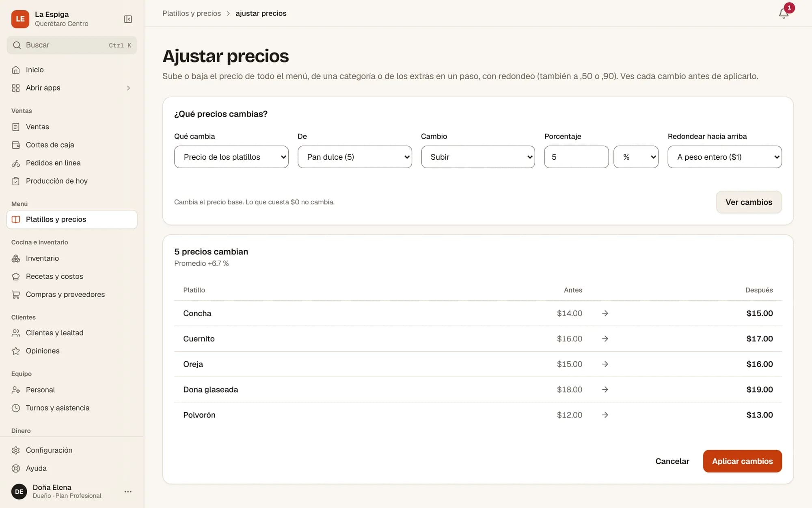Click the La Espiga restaurant logo
This screenshot has width=812, height=508.
(20, 19)
